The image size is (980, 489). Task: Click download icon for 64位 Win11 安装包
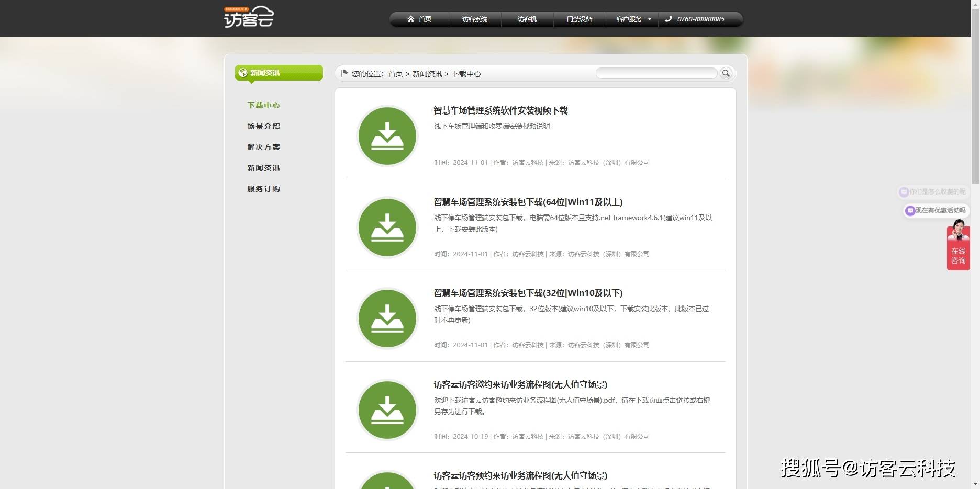pyautogui.click(x=387, y=228)
